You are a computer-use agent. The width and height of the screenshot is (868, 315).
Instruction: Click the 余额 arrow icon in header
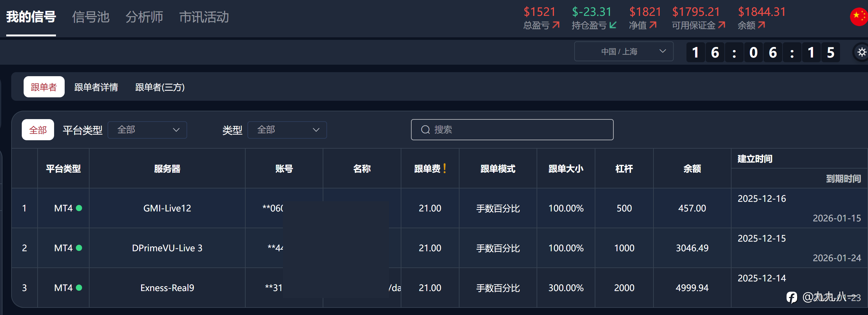761,25
